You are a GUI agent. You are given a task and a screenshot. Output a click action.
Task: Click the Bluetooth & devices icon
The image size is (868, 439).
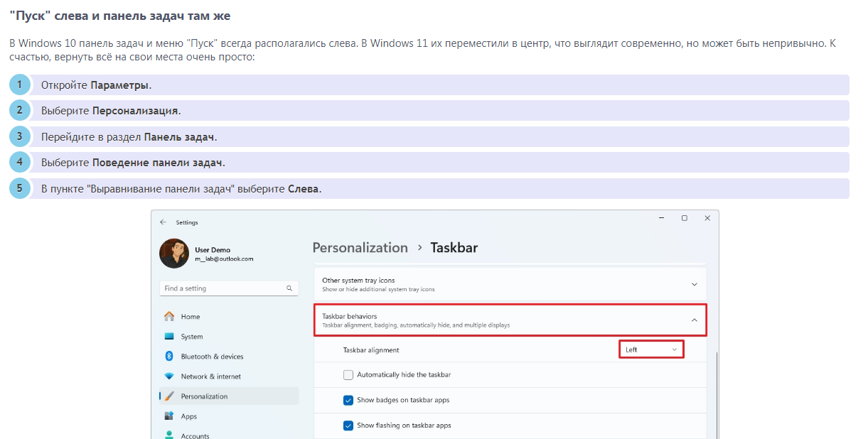coord(169,357)
